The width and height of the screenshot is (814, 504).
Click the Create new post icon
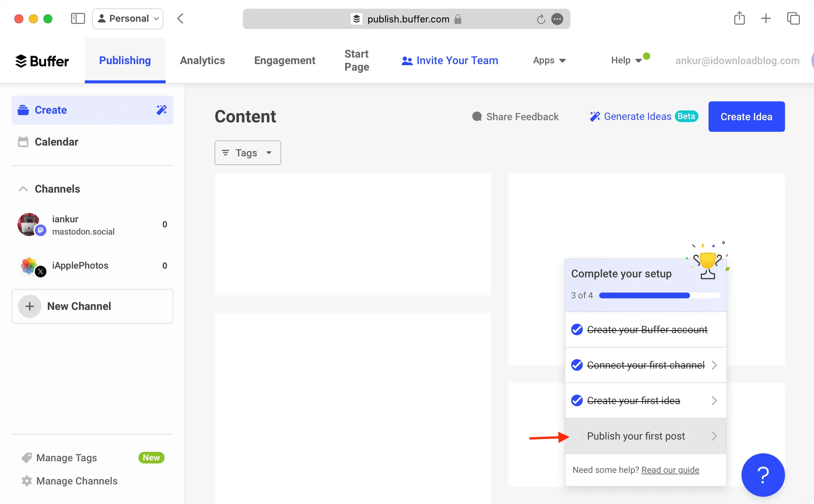point(162,110)
